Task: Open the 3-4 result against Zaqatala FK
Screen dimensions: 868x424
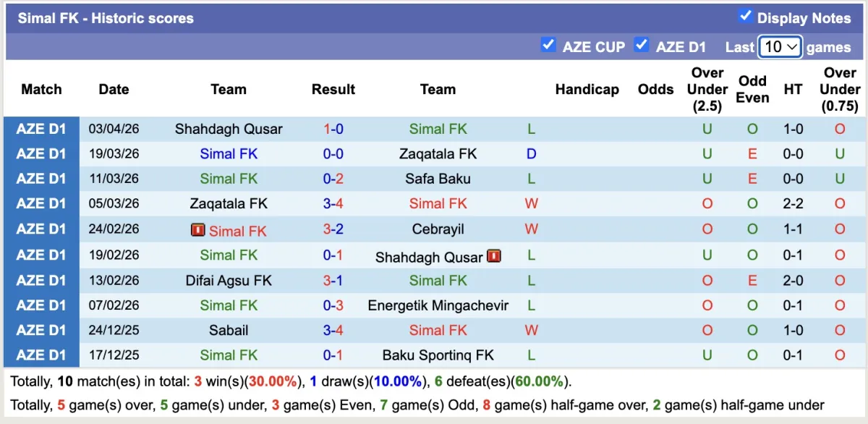Action: [x=333, y=204]
